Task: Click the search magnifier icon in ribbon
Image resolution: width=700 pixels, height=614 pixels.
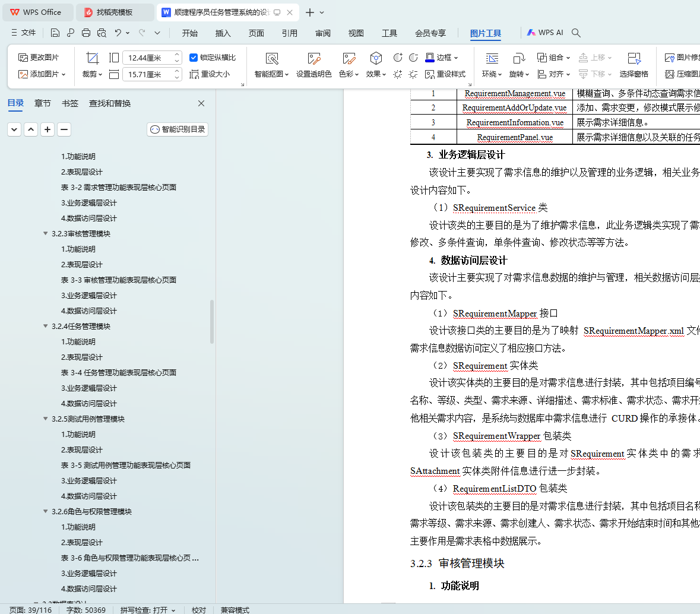Action: [576, 33]
